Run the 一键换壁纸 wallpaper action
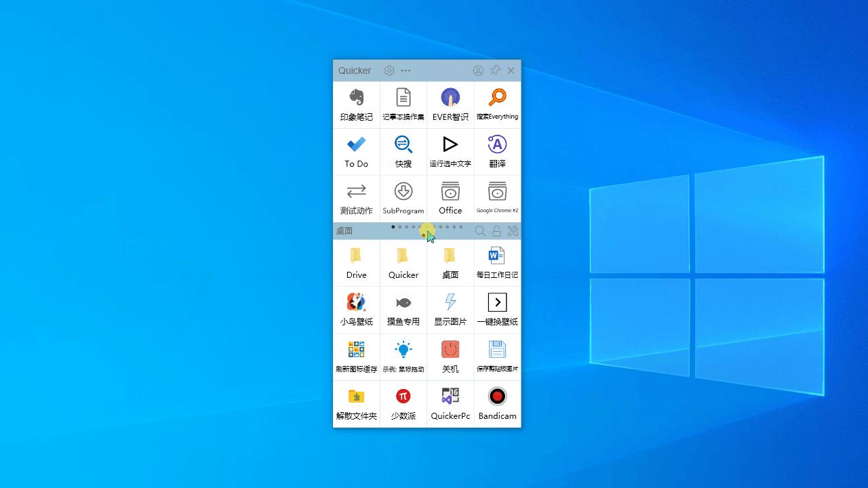This screenshot has width=868, height=488. (497, 309)
